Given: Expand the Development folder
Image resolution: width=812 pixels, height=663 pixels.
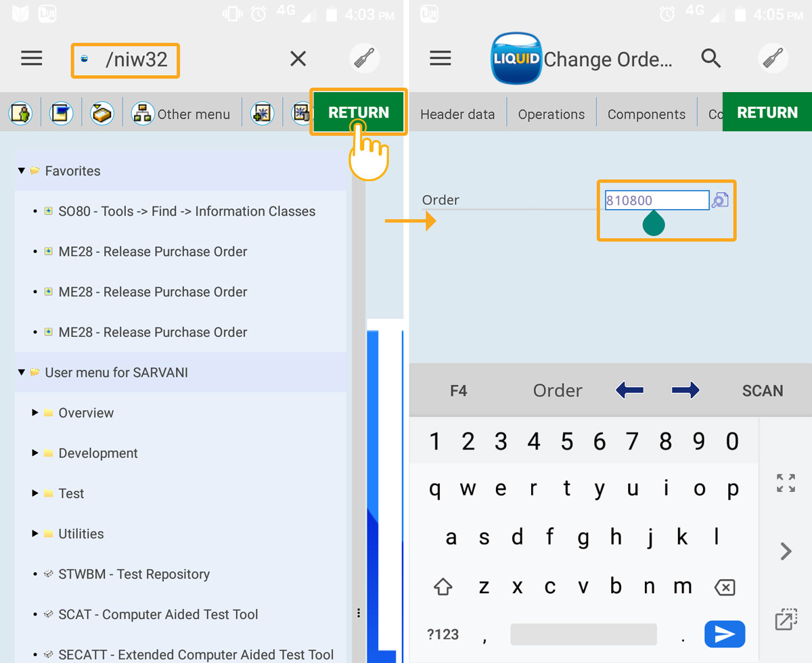Looking at the screenshot, I should [35, 453].
